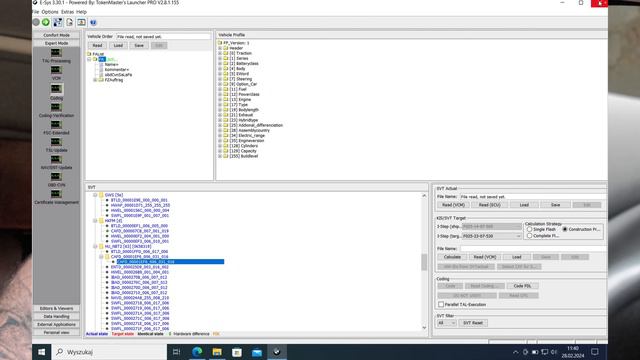Image resolution: width=640 pixels, height=360 pixels.
Task: Click the screenshot monitor toolbar icon
Action: pyautogui.click(x=81, y=22)
